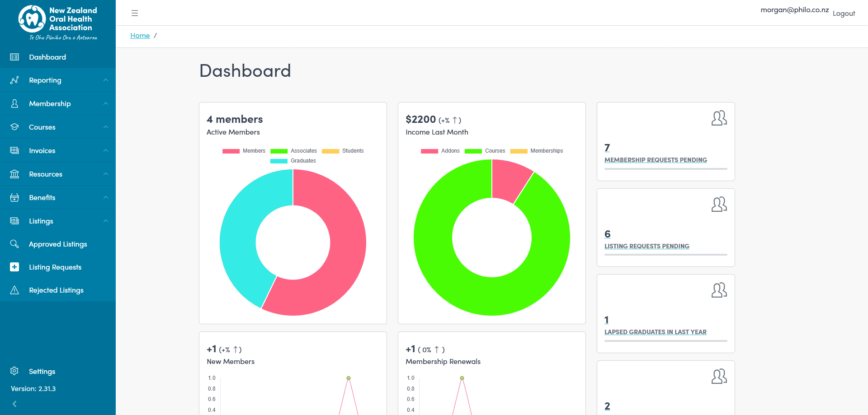The height and width of the screenshot is (415, 868).
Task: Open Lapsed Graduates In Last Year link
Action: coord(656,332)
